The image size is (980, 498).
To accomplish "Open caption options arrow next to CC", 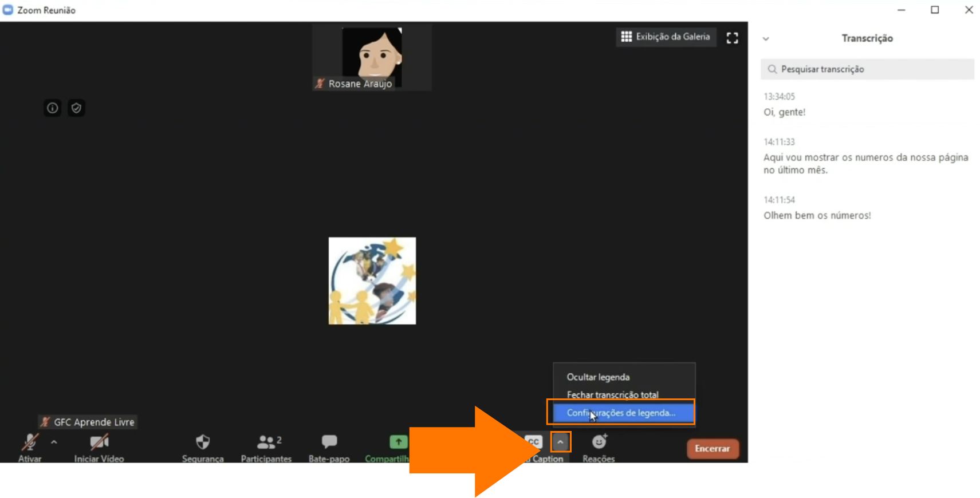I will click(561, 442).
